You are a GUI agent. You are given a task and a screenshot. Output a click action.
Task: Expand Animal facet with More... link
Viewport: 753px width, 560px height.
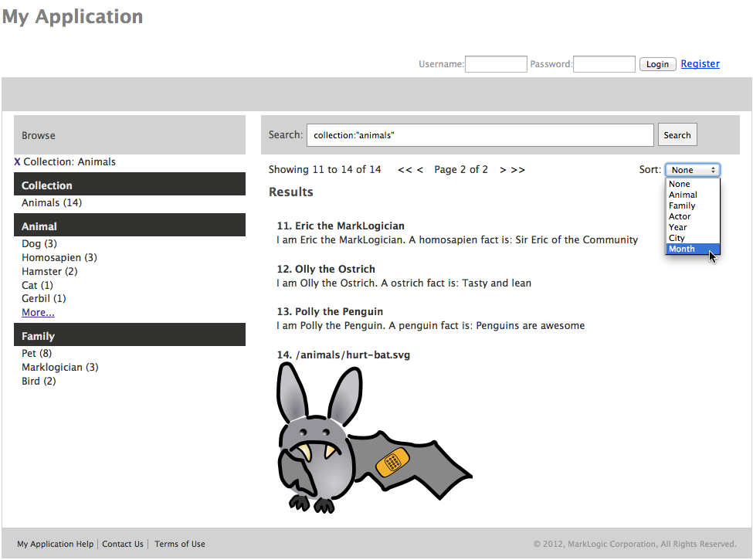38,313
